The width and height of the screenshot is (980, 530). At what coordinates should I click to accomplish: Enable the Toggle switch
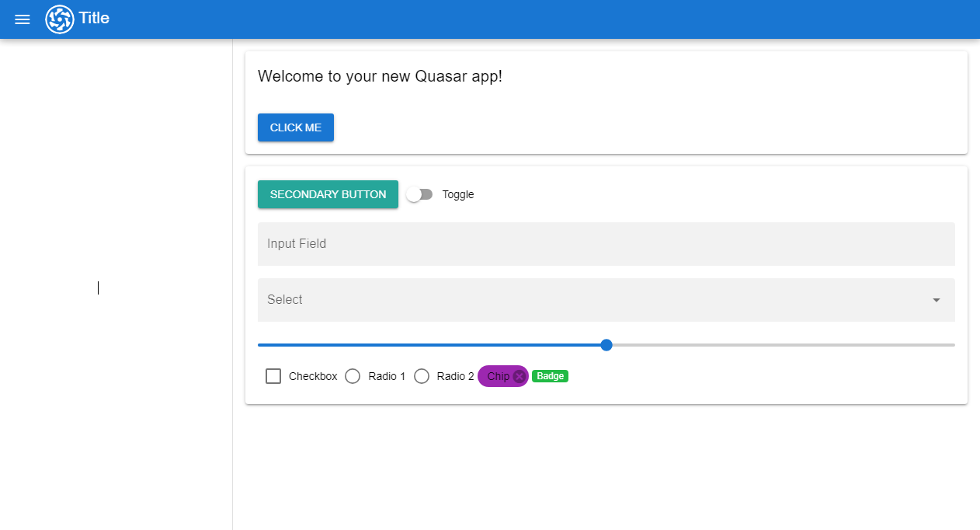click(419, 194)
